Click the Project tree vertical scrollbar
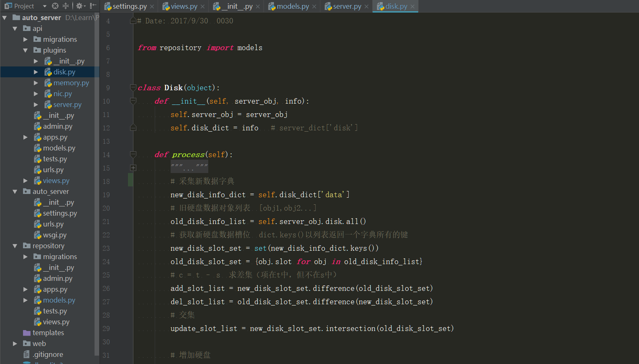Viewport: 639px width, 364px height. click(x=97, y=184)
